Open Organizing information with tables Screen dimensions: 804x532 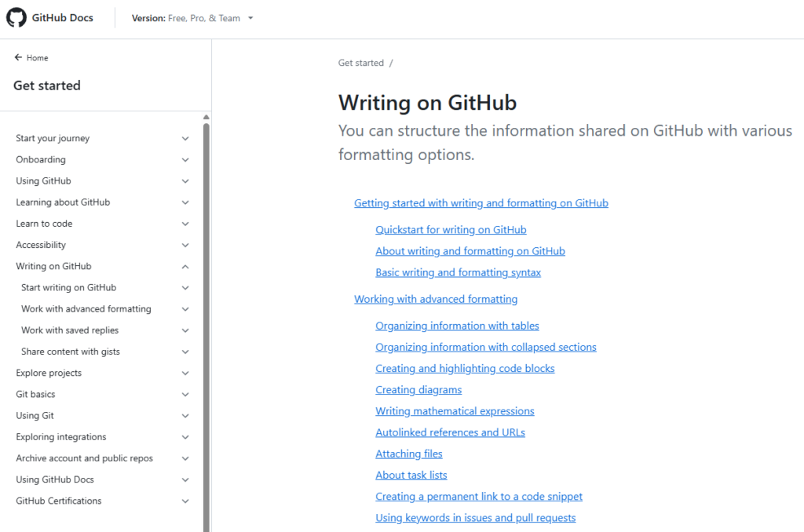coord(458,325)
